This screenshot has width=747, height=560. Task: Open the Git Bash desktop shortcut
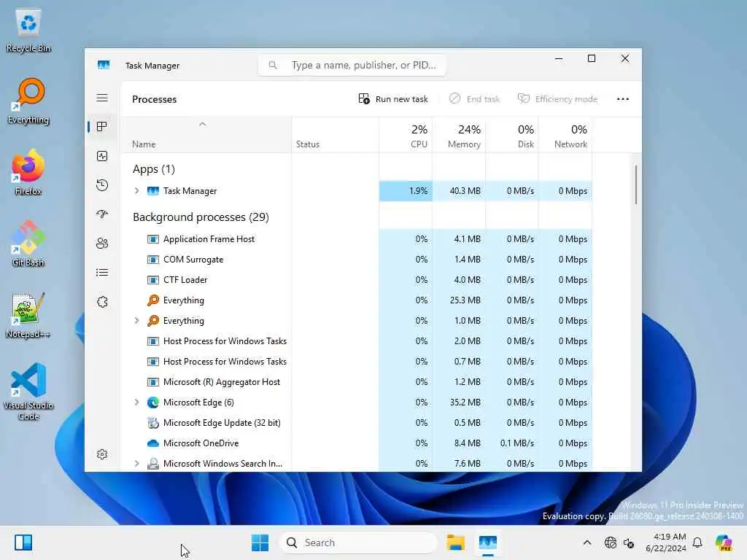click(28, 244)
